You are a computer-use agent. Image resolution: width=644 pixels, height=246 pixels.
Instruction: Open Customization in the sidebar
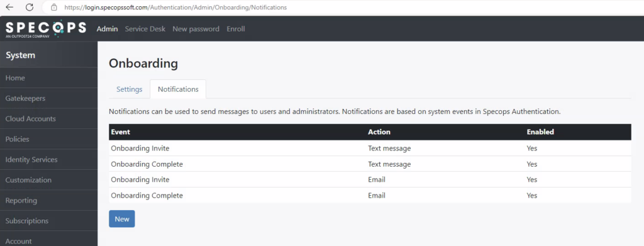click(x=49, y=180)
